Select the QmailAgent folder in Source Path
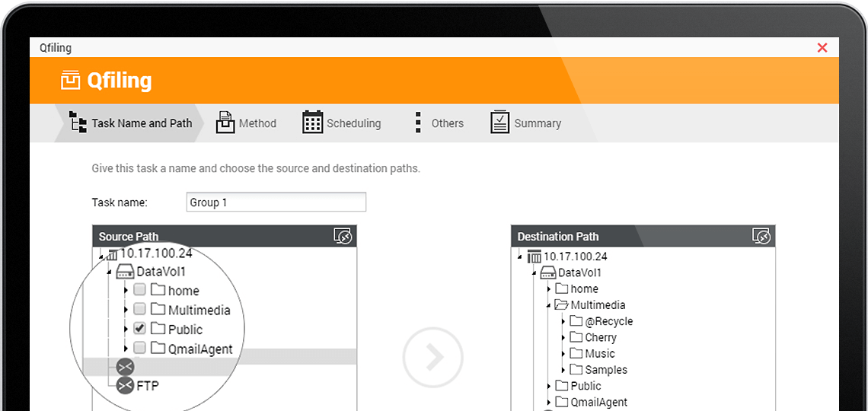 pos(200,349)
